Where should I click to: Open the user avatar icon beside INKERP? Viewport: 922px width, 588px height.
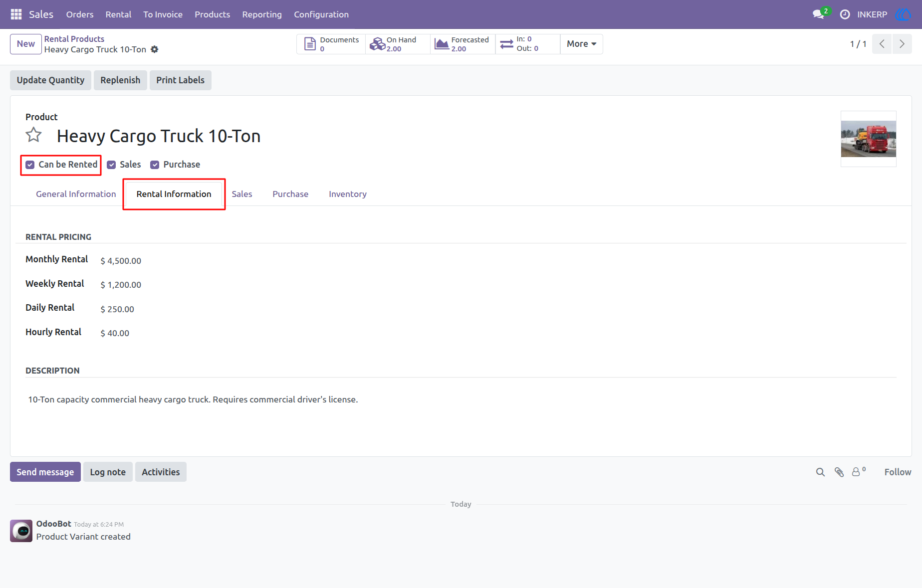[x=903, y=14]
